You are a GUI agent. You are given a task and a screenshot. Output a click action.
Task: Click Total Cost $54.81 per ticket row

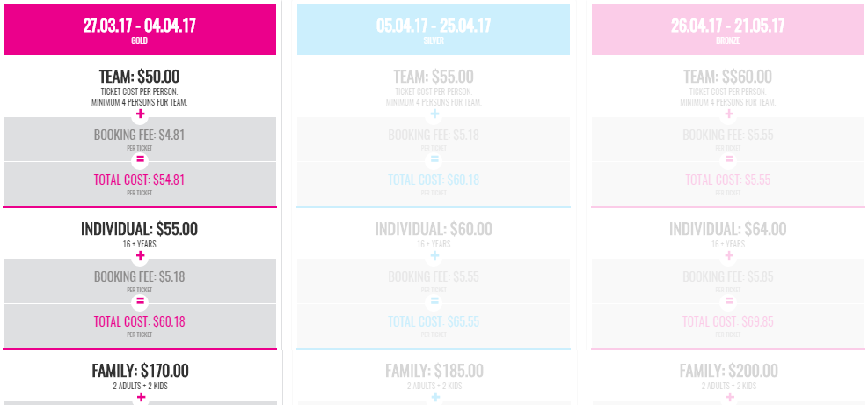[x=140, y=184]
